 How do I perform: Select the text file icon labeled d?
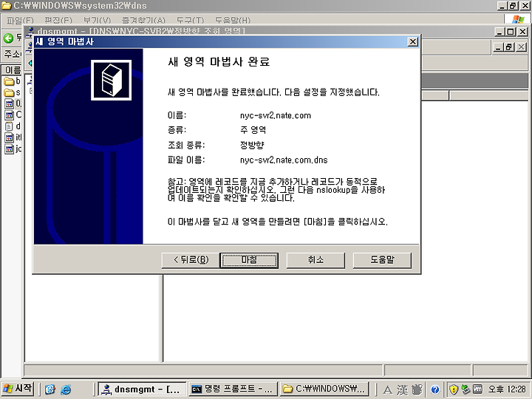pos(9,126)
